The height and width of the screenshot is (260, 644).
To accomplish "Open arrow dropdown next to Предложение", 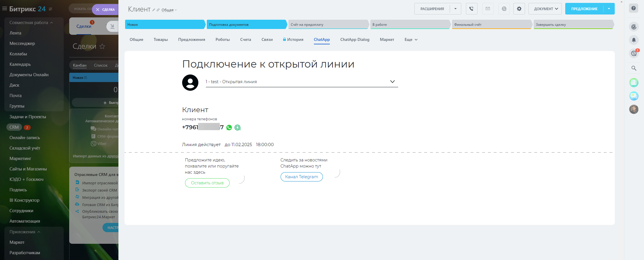I will pyautogui.click(x=609, y=9).
